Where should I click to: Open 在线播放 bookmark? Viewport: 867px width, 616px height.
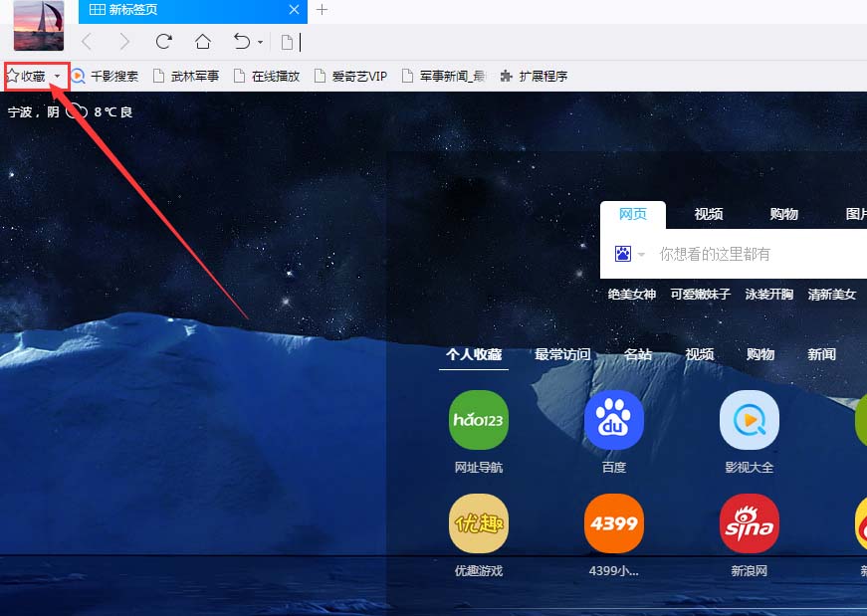(267, 76)
